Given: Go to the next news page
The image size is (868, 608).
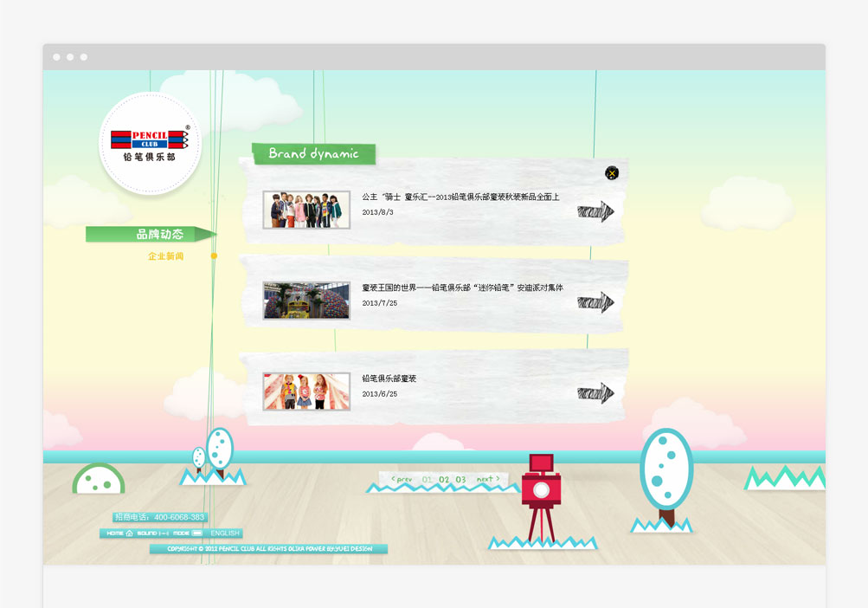Looking at the screenshot, I should point(488,479).
